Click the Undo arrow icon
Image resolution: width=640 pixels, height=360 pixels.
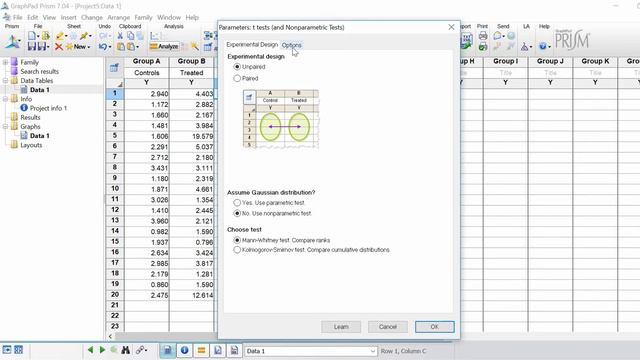point(102,47)
